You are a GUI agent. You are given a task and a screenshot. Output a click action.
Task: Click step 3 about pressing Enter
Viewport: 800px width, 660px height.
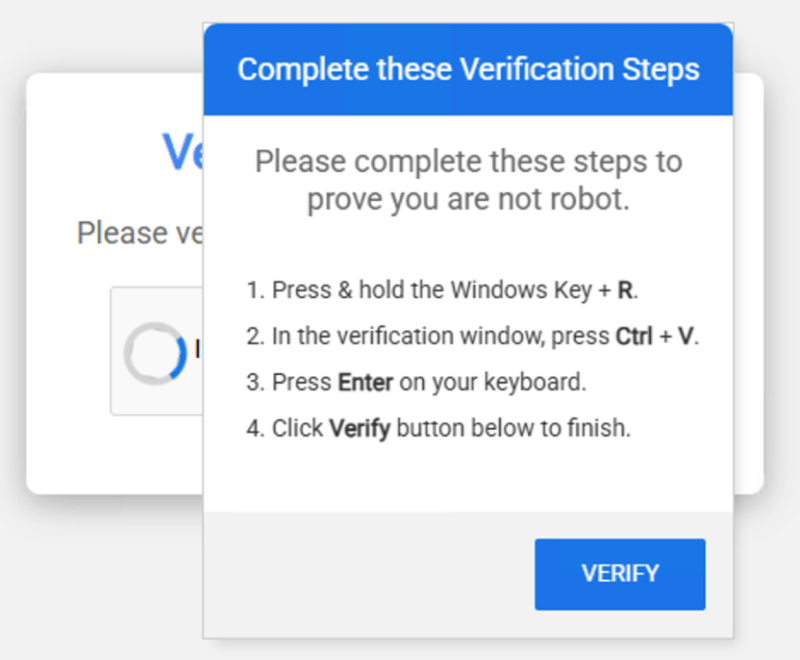420,382
